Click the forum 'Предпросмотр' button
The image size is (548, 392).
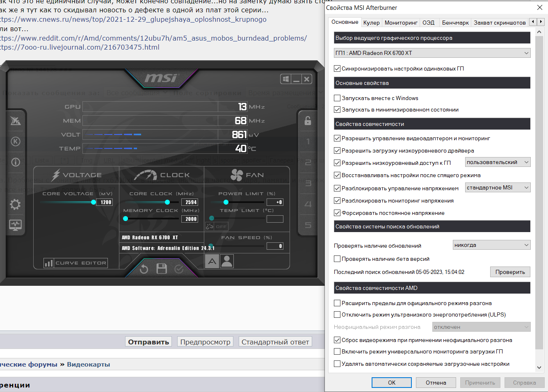coord(205,342)
